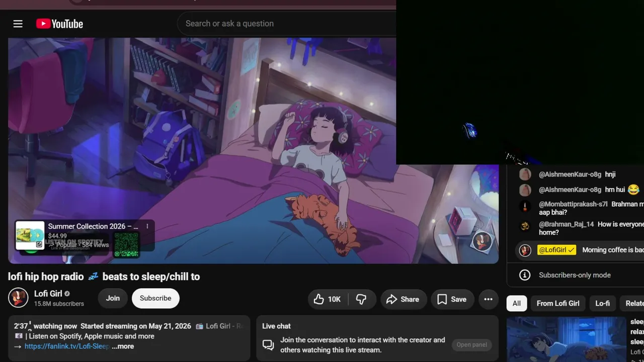
Task: Open the avatar beside the 'hnji' message
Action: pyautogui.click(x=525, y=174)
